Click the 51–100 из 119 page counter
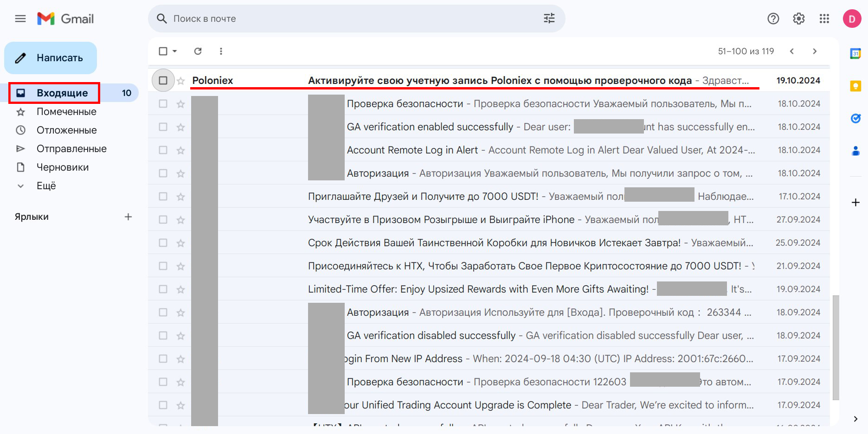868x434 pixels. 746,51
